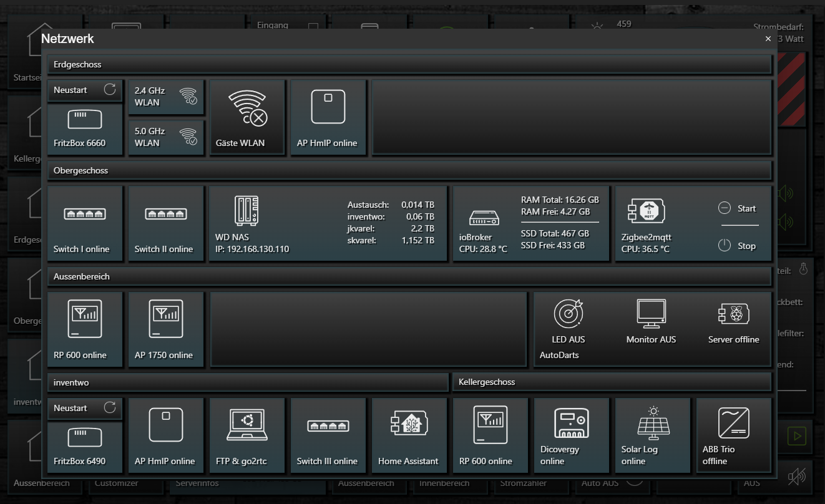Viewport: 825px width, 504px height.
Task: Click the ioBroker server icon
Action: [484, 218]
